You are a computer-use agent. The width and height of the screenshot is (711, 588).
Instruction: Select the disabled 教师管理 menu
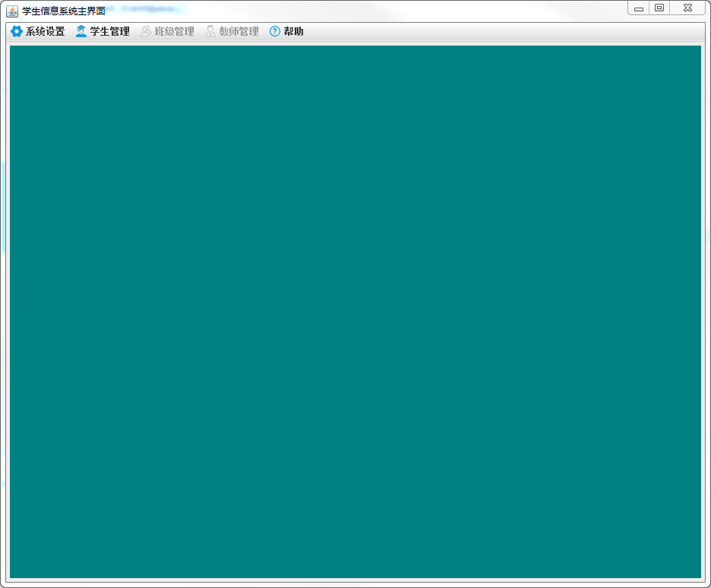point(239,31)
